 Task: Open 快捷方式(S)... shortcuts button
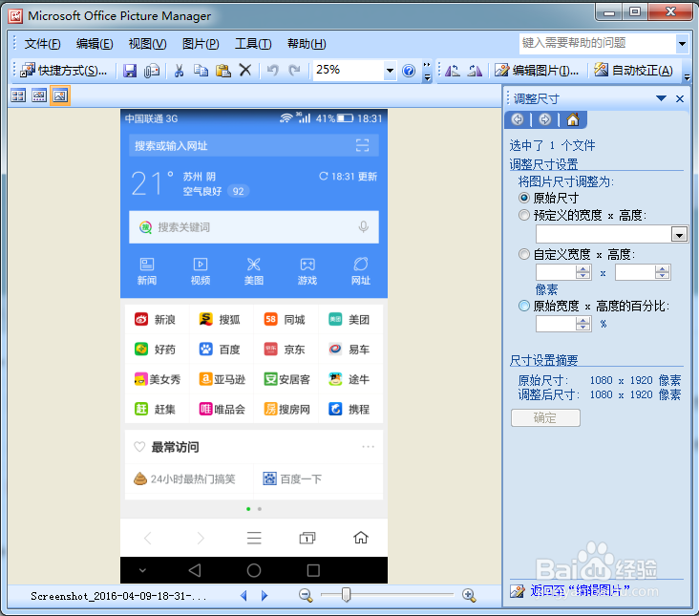click(x=64, y=71)
